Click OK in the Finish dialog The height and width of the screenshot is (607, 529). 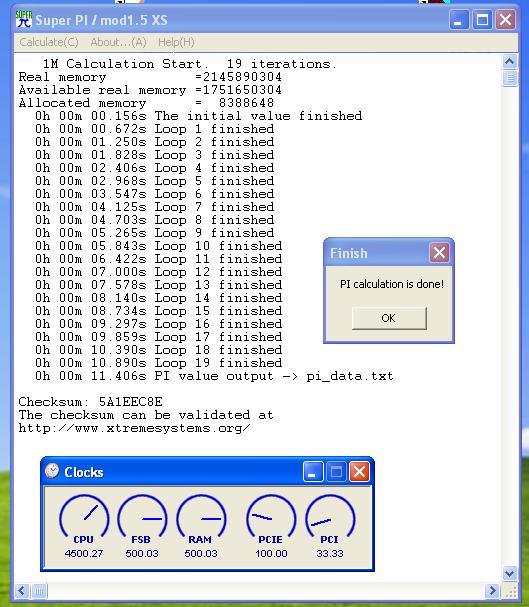[x=389, y=318]
